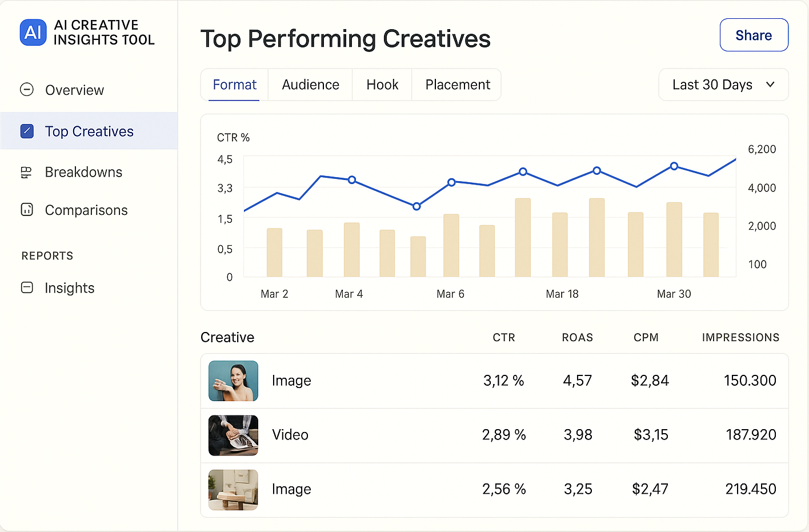Viewport: 809px width, 532px height.
Task: Open Breakdowns via its sidebar icon
Action: [27, 172]
